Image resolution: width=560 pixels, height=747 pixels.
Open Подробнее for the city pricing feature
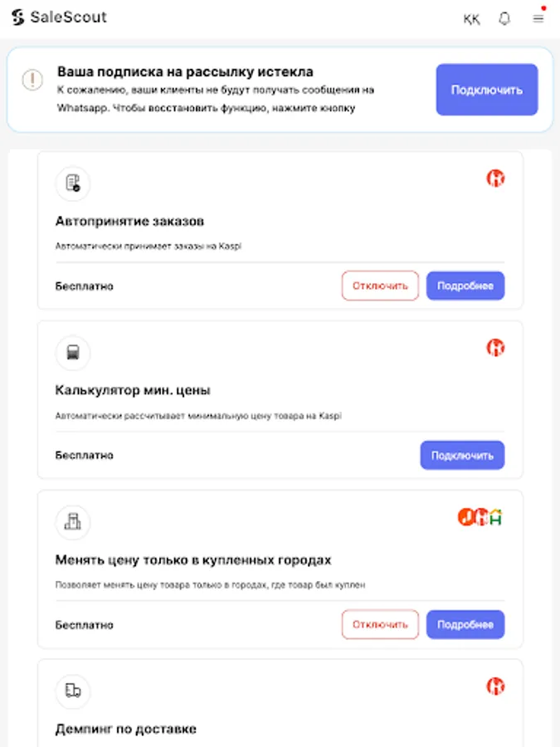pos(465,624)
